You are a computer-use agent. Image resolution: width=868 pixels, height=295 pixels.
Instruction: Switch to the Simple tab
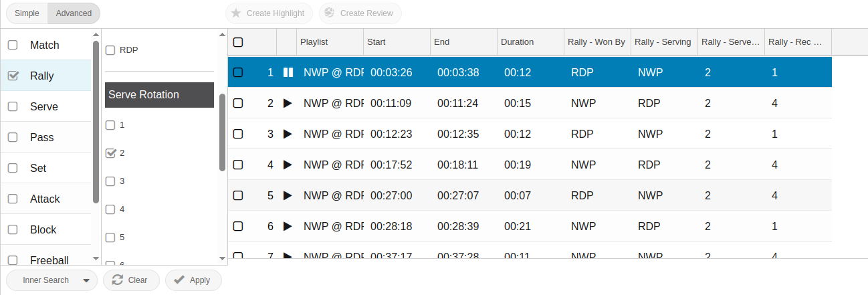click(27, 13)
